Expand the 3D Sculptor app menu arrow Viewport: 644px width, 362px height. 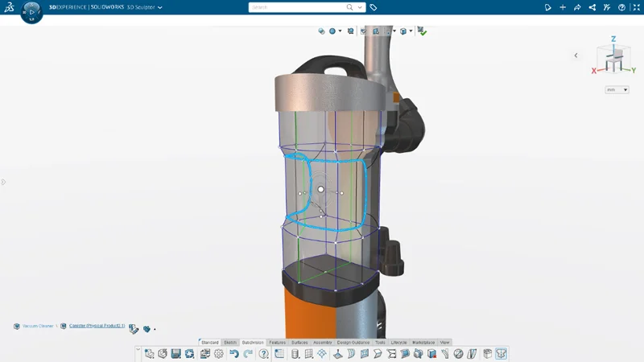click(160, 7)
